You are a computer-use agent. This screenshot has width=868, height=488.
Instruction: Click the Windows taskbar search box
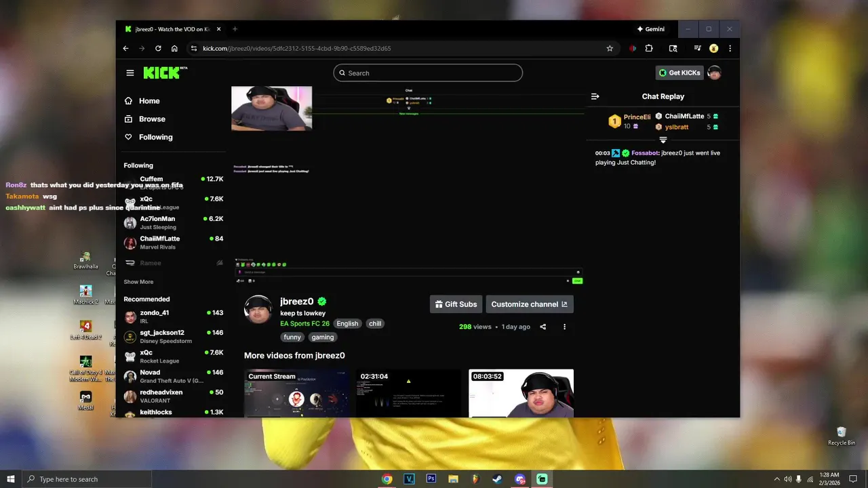pyautogui.click(x=87, y=479)
